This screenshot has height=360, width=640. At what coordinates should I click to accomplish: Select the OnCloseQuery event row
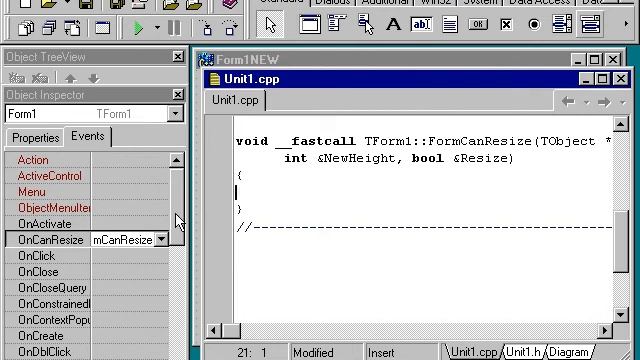pos(87,288)
